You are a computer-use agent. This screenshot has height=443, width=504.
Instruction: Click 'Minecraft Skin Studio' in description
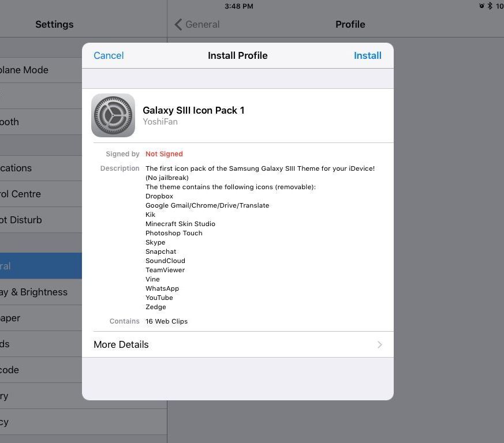coord(180,224)
